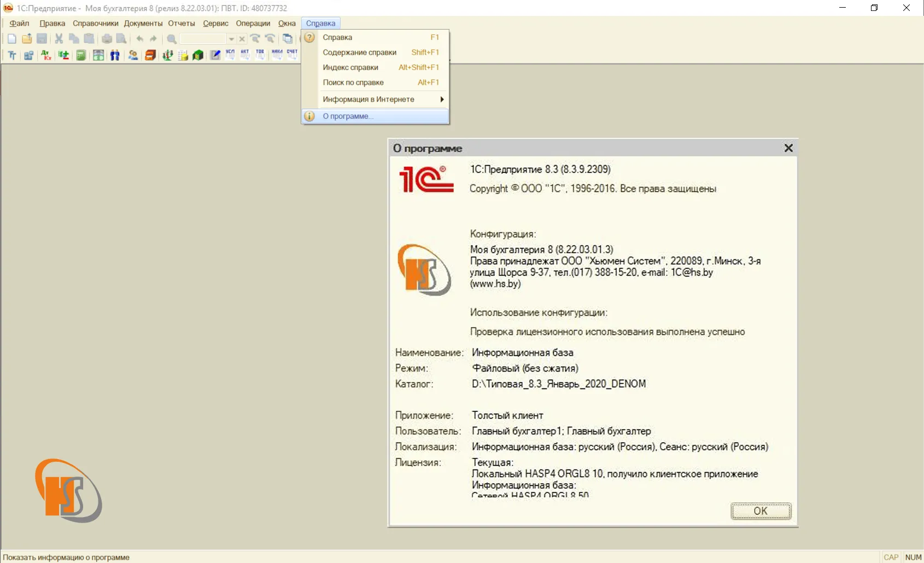This screenshot has width=924, height=563.
Task: Click the Print icon
Action: (107, 39)
